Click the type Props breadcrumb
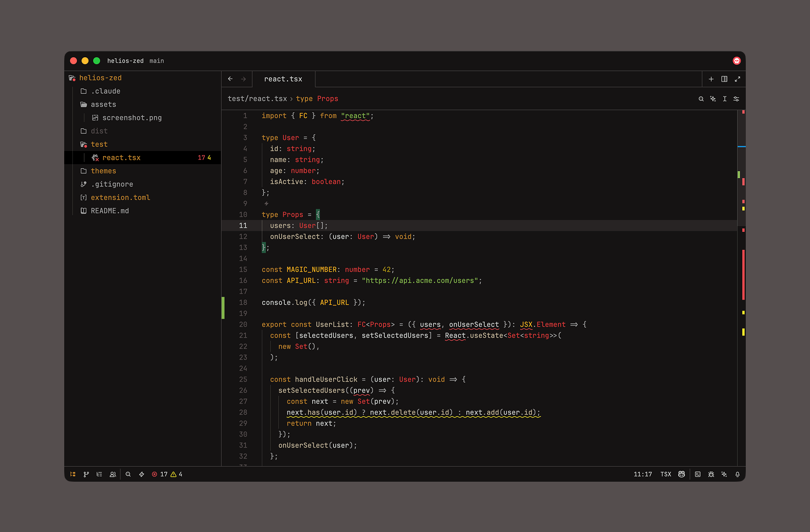This screenshot has width=810, height=532. 317,99
